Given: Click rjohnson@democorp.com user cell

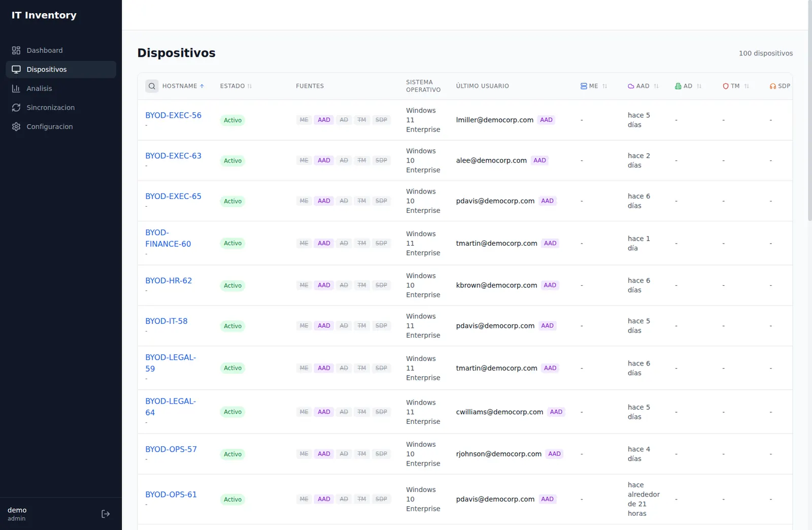Looking at the screenshot, I should (498, 454).
